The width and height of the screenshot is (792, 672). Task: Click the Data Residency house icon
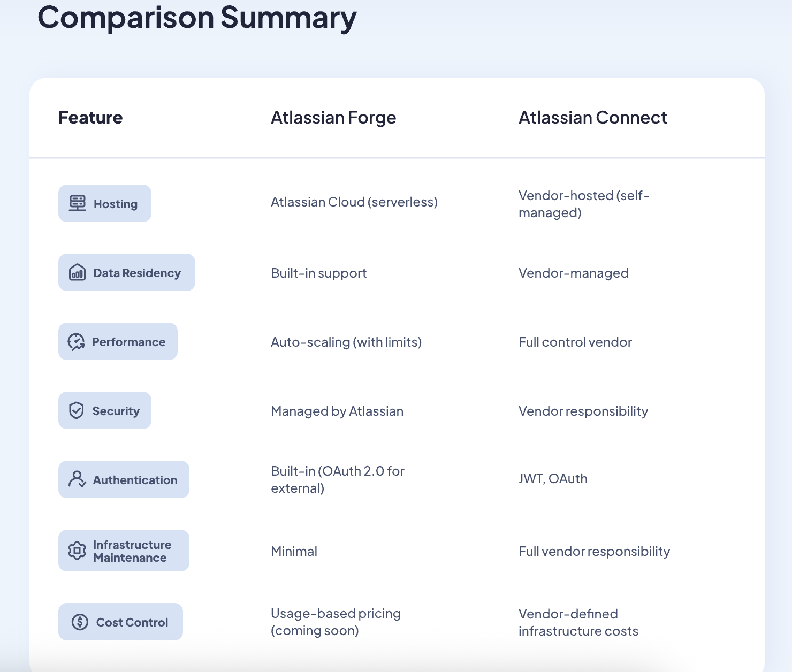tap(78, 273)
